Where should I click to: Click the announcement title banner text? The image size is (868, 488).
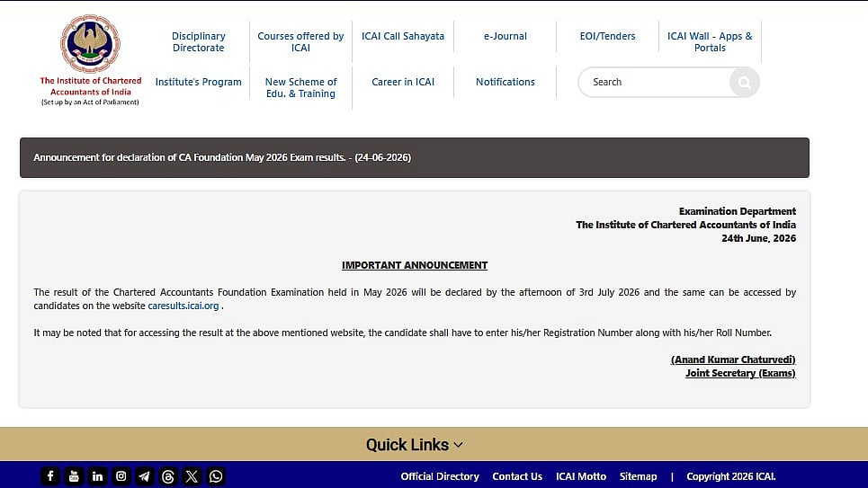(x=222, y=157)
